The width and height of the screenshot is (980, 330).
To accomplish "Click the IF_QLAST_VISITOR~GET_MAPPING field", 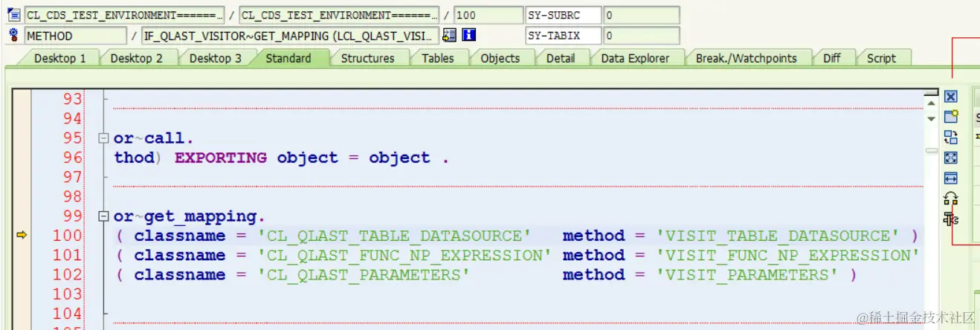I will click(x=290, y=36).
